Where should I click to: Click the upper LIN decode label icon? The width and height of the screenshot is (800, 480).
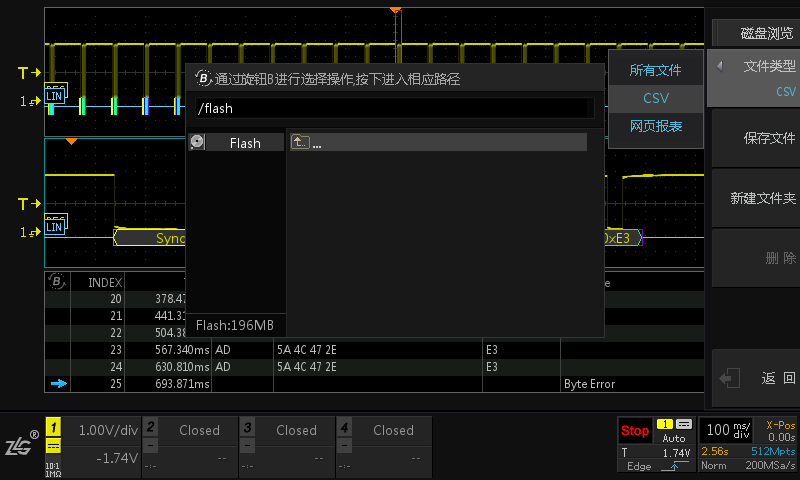point(55,95)
